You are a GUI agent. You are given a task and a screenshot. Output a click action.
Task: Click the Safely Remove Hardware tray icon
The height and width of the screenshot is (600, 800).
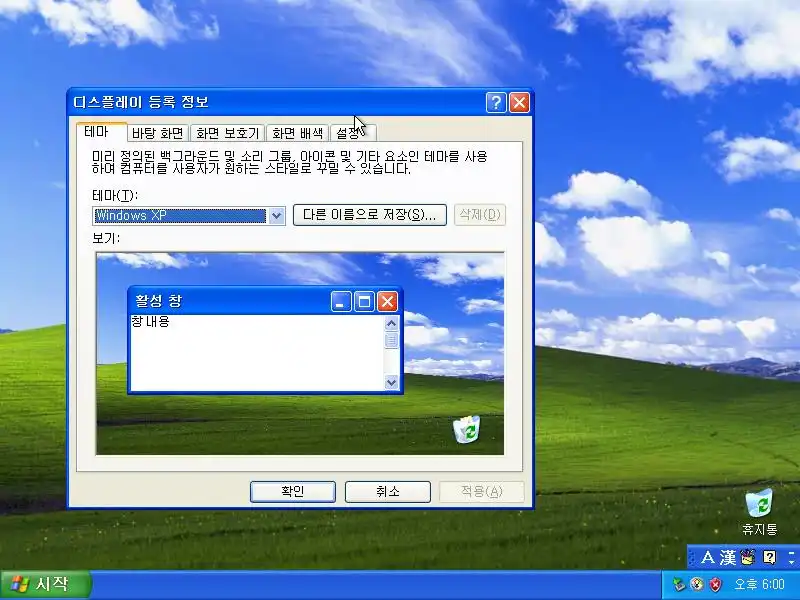[x=679, y=584]
